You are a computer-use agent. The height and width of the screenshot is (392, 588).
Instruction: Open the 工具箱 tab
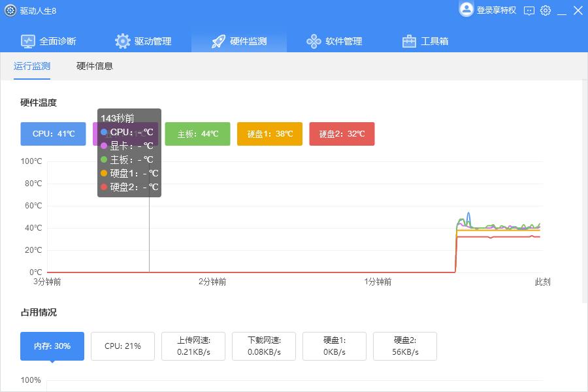click(x=425, y=41)
